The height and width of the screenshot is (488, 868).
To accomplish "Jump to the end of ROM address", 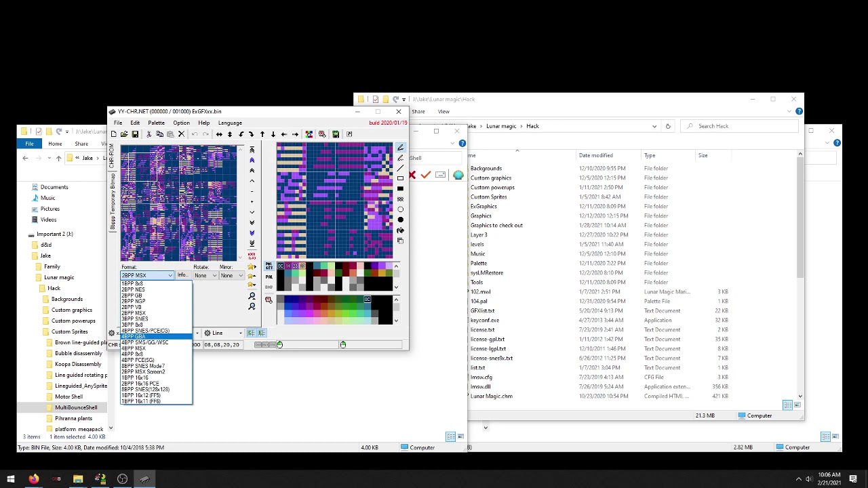I will tap(252, 243).
